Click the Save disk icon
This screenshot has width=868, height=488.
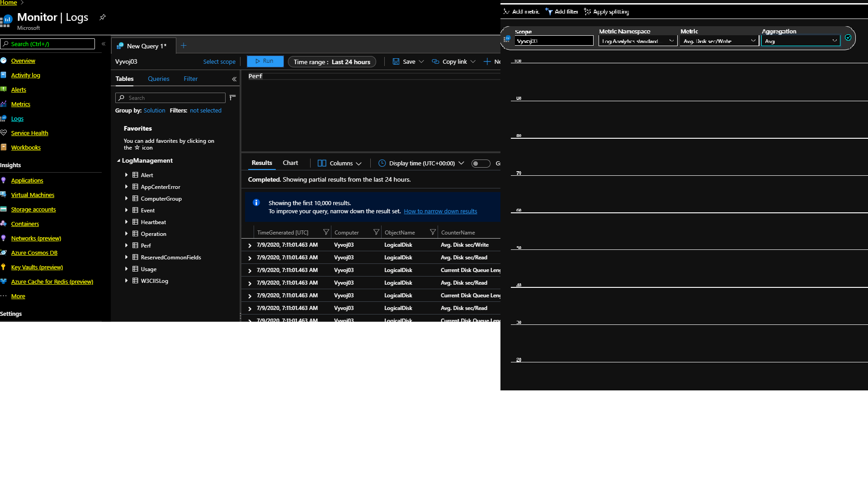pyautogui.click(x=396, y=62)
